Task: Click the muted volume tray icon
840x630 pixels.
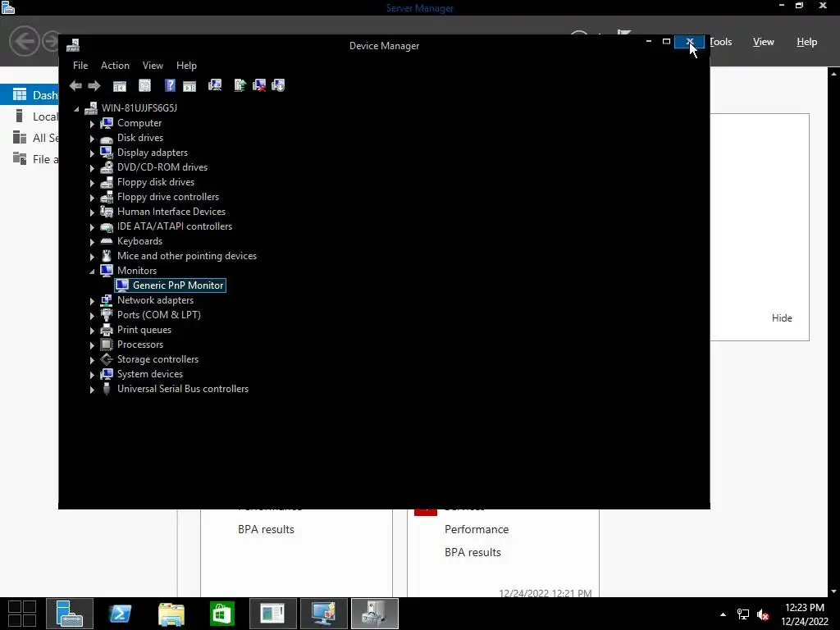Action: pos(763,615)
